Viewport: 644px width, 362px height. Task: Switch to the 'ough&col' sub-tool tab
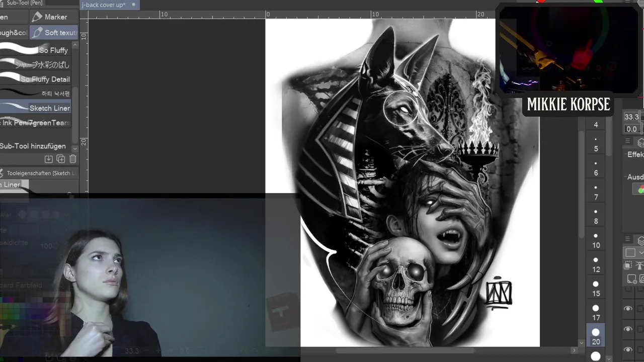[14, 33]
